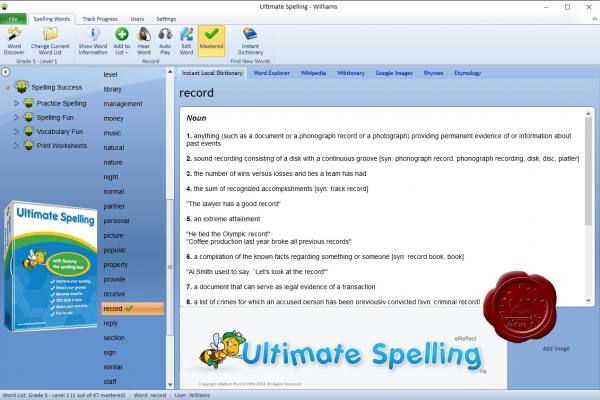The image size is (600, 400).
Task: Open the File menu
Action: (13, 19)
